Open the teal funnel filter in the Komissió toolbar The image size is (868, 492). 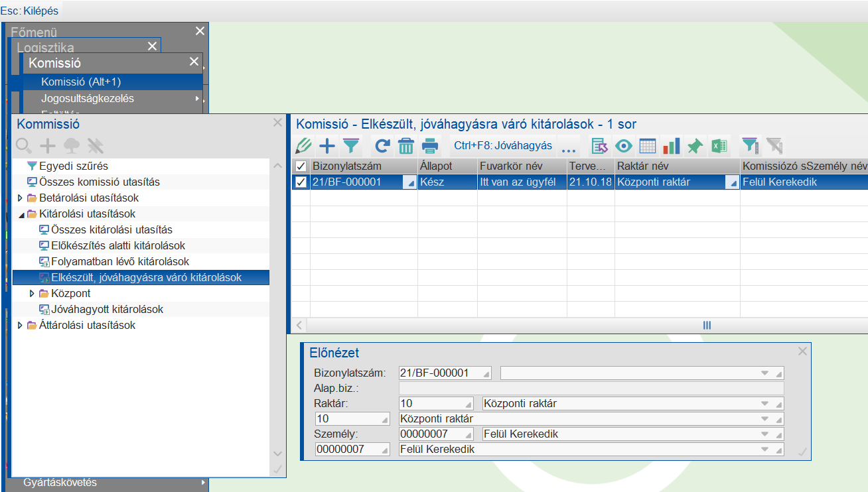pos(350,146)
